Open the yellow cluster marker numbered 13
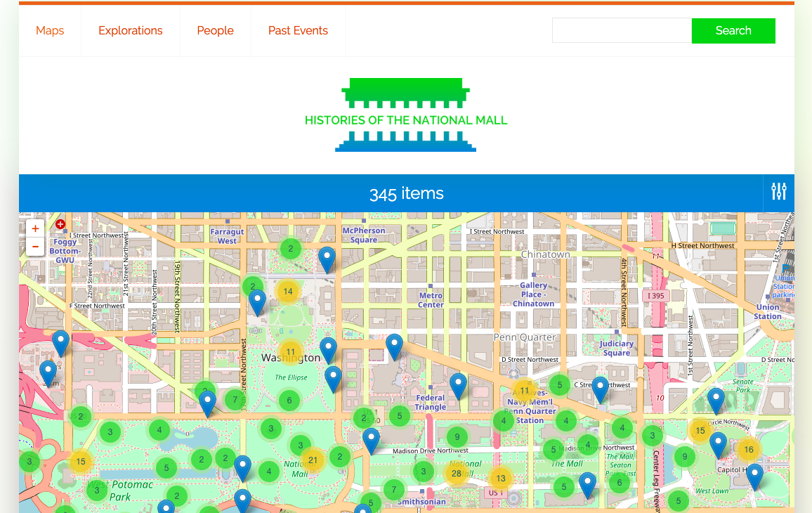 [501, 479]
